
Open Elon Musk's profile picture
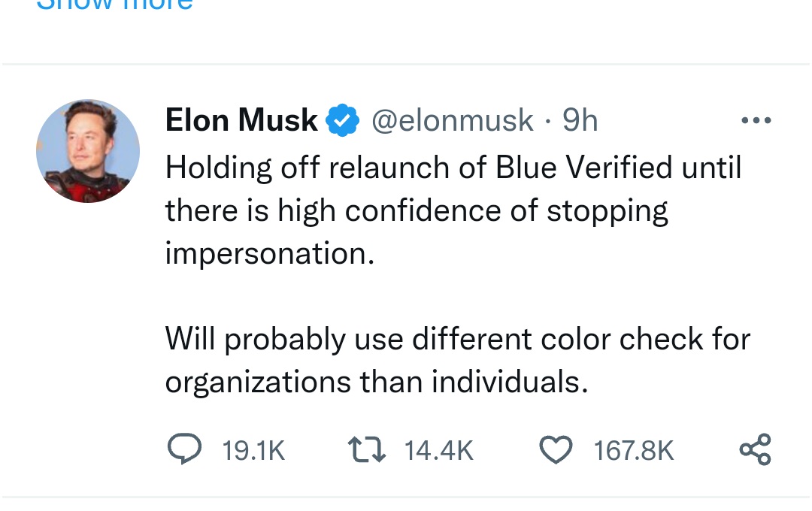(88, 151)
